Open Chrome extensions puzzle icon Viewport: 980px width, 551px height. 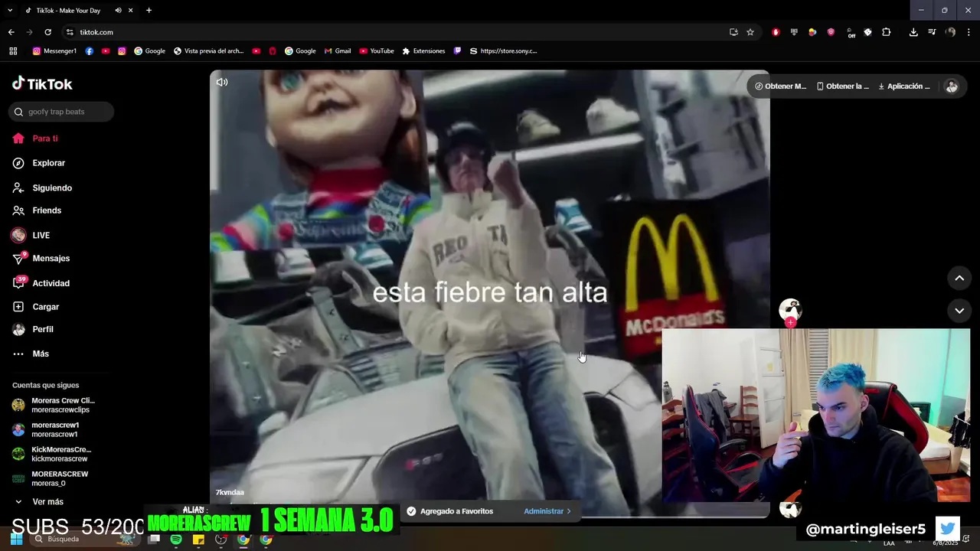point(887,32)
